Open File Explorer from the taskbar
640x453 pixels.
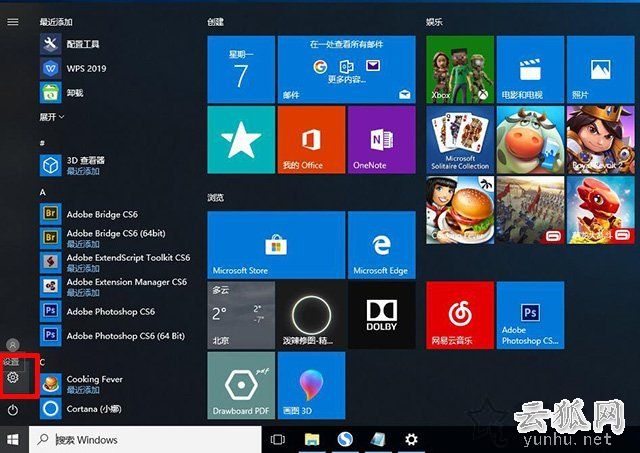[x=312, y=440]
